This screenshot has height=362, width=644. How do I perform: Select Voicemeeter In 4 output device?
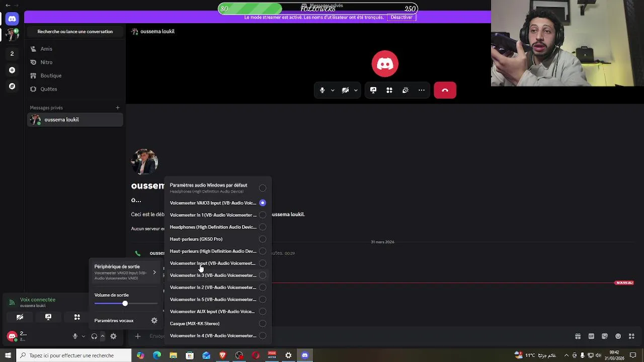click(x=218, y=336)
